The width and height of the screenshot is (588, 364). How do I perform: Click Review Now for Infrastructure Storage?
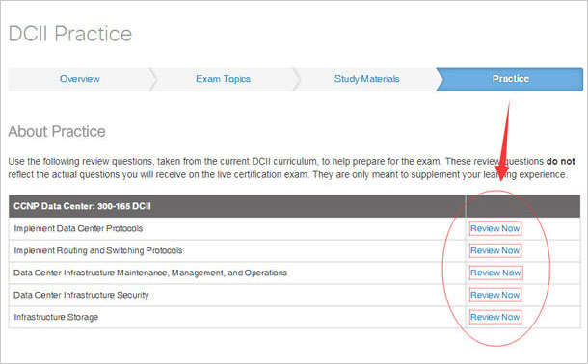click(495, 317)
